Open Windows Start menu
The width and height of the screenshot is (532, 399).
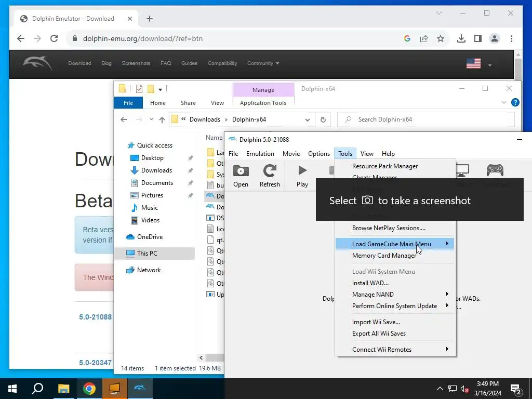pos(12,389)
